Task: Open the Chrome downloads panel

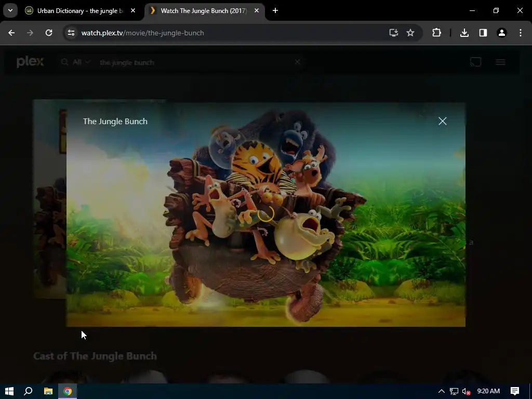Action: (464, 33)
